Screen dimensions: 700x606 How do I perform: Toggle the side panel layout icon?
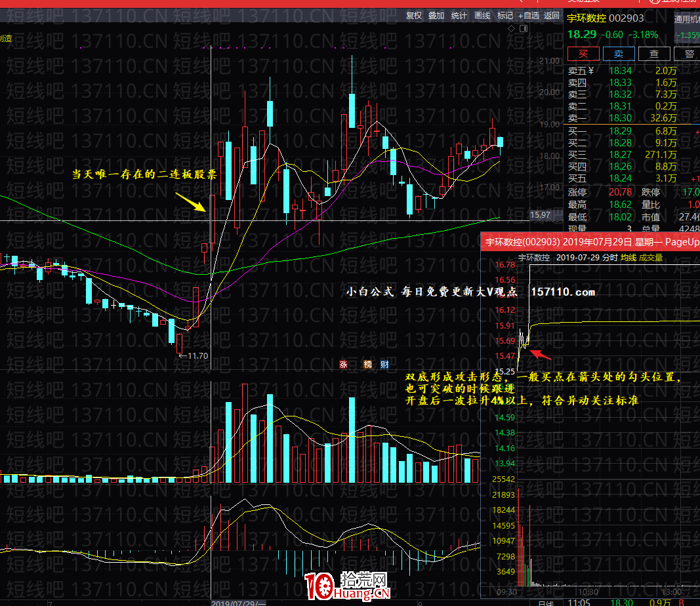pos(523,30)
